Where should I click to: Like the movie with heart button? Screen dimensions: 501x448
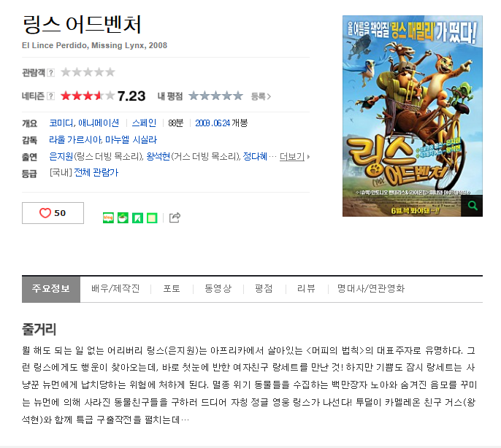click(x=53, y=213)
